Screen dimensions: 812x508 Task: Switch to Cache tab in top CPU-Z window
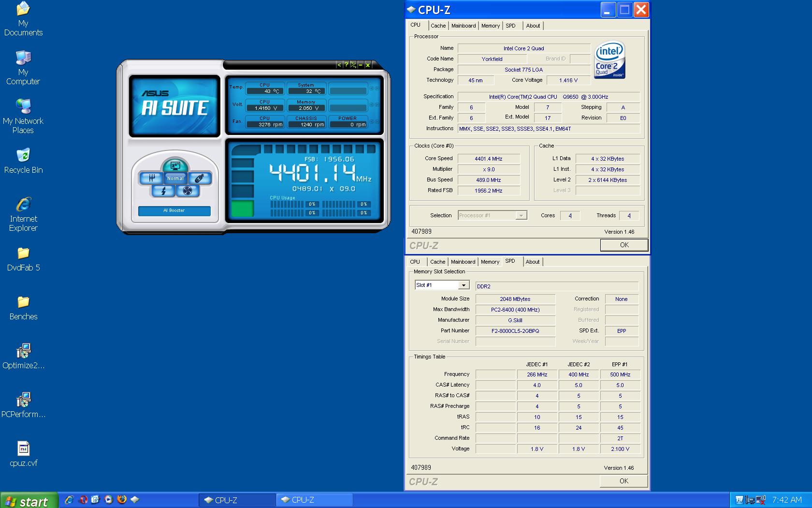tap(438, 26)
